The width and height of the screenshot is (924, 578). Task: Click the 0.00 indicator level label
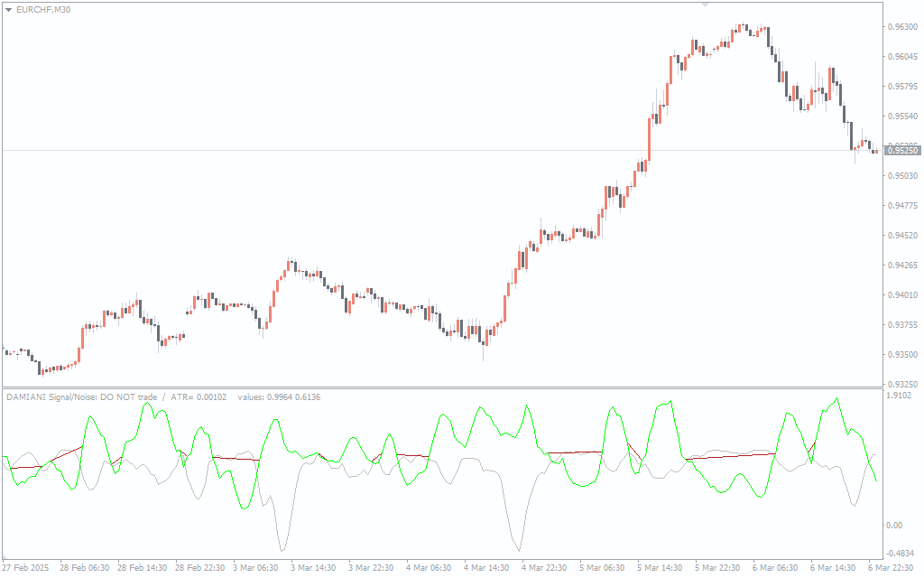click(x=895, y=525)
